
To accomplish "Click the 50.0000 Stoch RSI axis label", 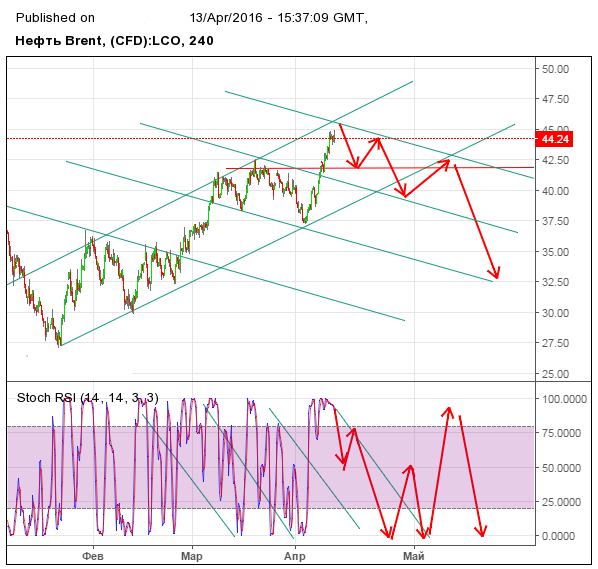I will tap(561, 468).
